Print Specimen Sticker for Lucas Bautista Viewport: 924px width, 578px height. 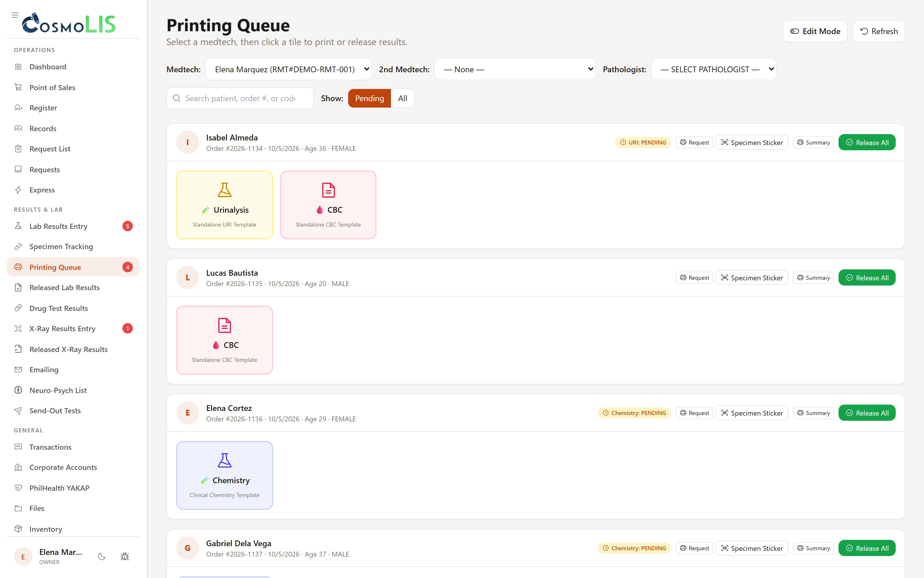coord(752,277)
